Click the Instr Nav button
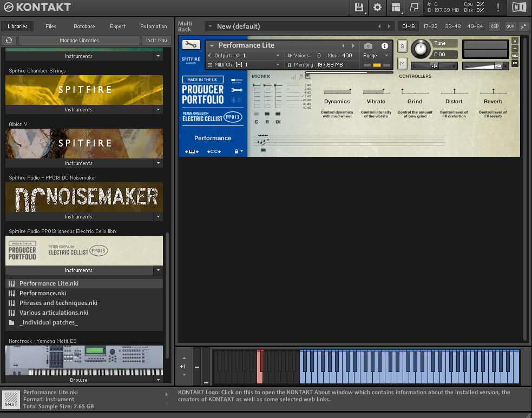This screenshot has height=418, width=532. tap(156, 41)
